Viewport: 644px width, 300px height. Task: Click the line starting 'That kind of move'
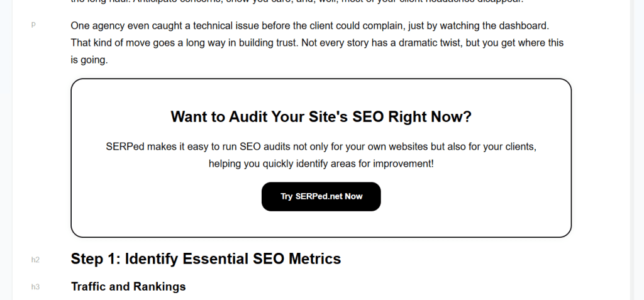point(189,43)
